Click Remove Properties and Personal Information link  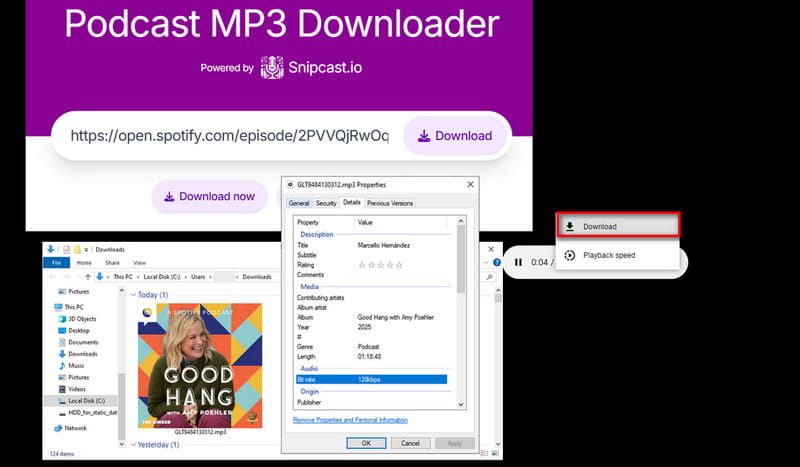coord(350,420)
